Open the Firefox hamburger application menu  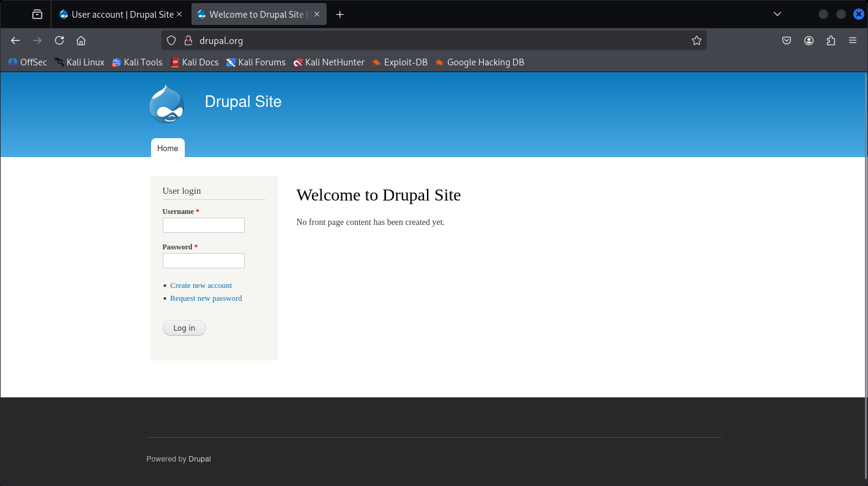853,40
